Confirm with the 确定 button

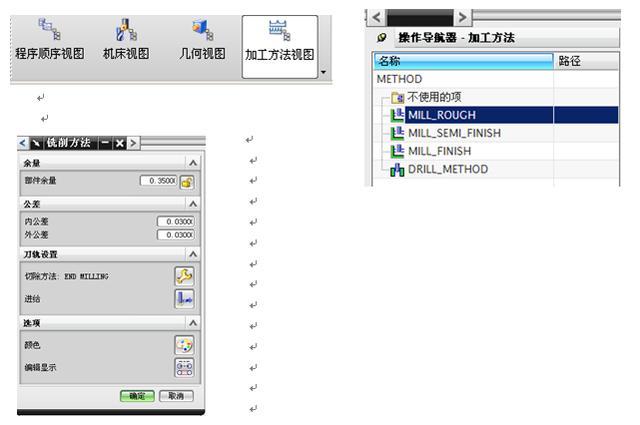(137, 396)
